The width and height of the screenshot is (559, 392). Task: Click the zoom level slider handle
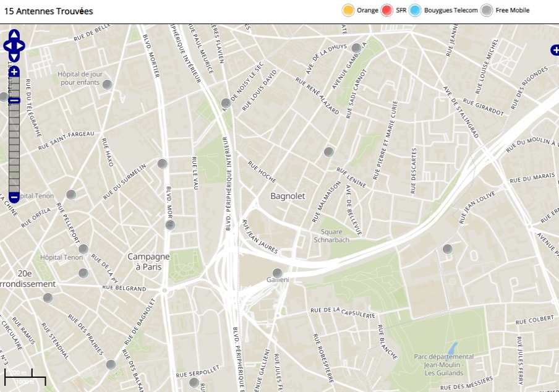coord(14,100)
